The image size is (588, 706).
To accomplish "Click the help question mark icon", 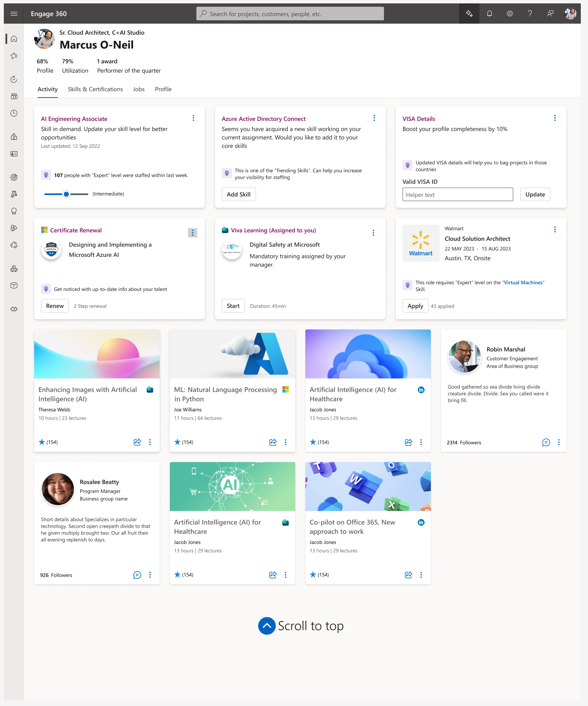I will (x=530, y=14).
